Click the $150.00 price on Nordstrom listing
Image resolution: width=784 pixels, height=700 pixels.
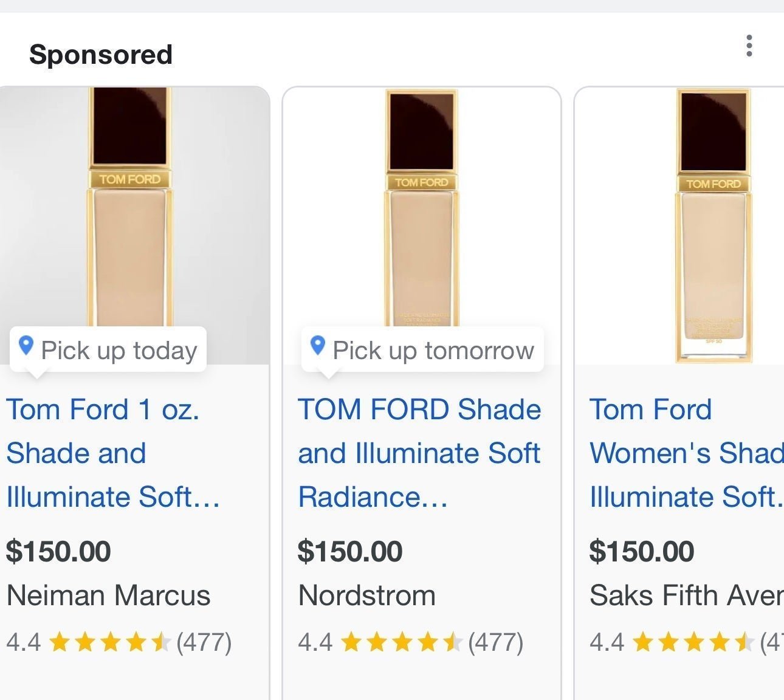(350, 552)
